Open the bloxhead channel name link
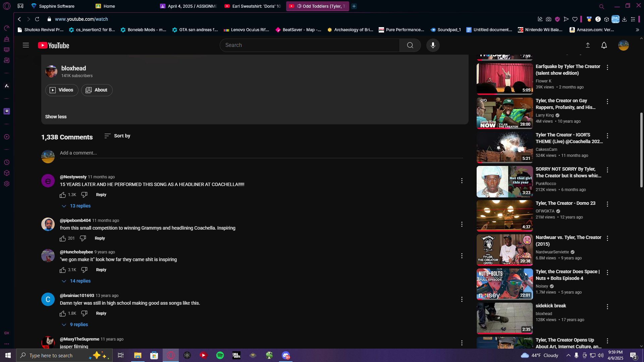The width and height of the screenshot is (644, 362). [73, 68]
